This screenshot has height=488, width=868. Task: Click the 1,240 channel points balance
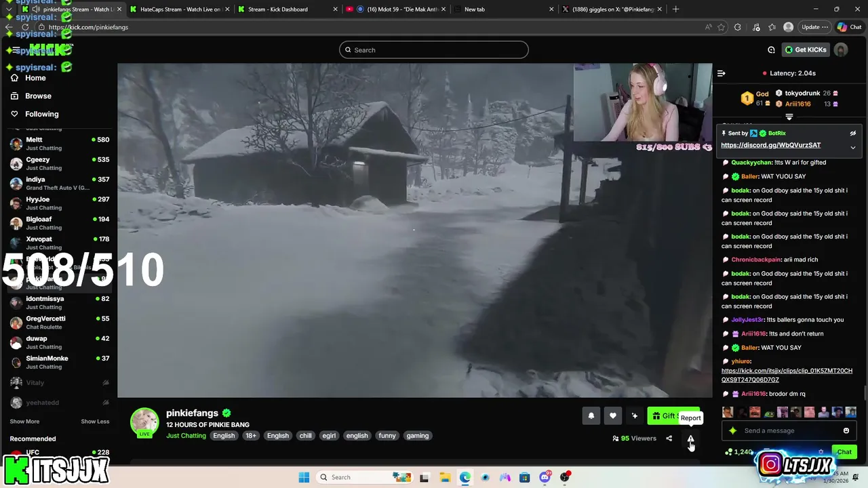[739, 452]
